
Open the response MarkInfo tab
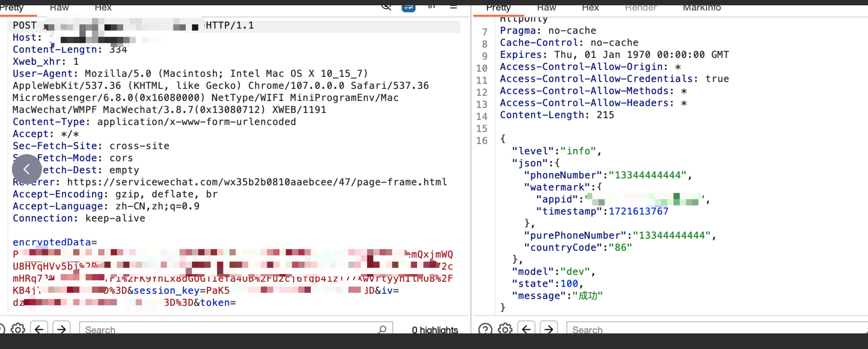coord(702,7)
